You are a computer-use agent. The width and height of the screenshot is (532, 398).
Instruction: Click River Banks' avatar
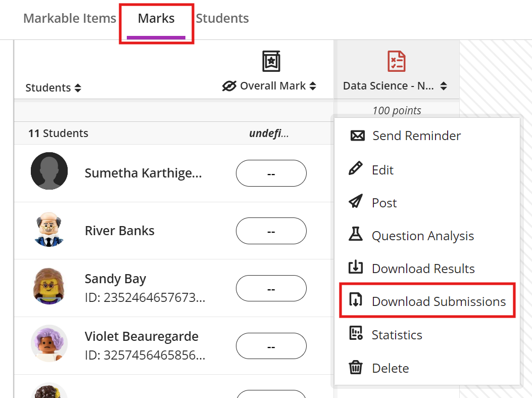49,230
